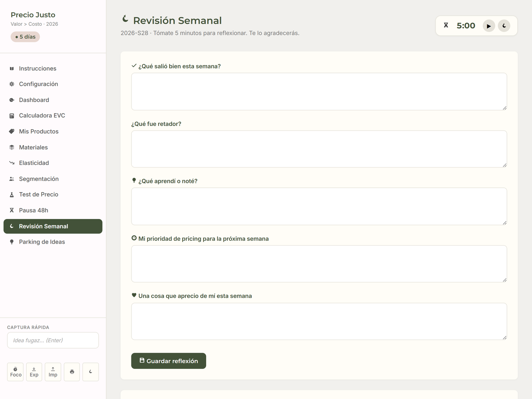Viewport: 532px width, 399px height.
Task: Go to Materiales
Action: [x=53, y=147]
